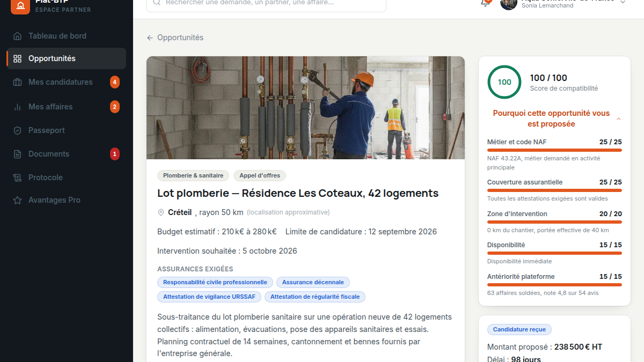644x362 pixels.
Task: Click the location pin icon beside Créteil
Action: 161,212
